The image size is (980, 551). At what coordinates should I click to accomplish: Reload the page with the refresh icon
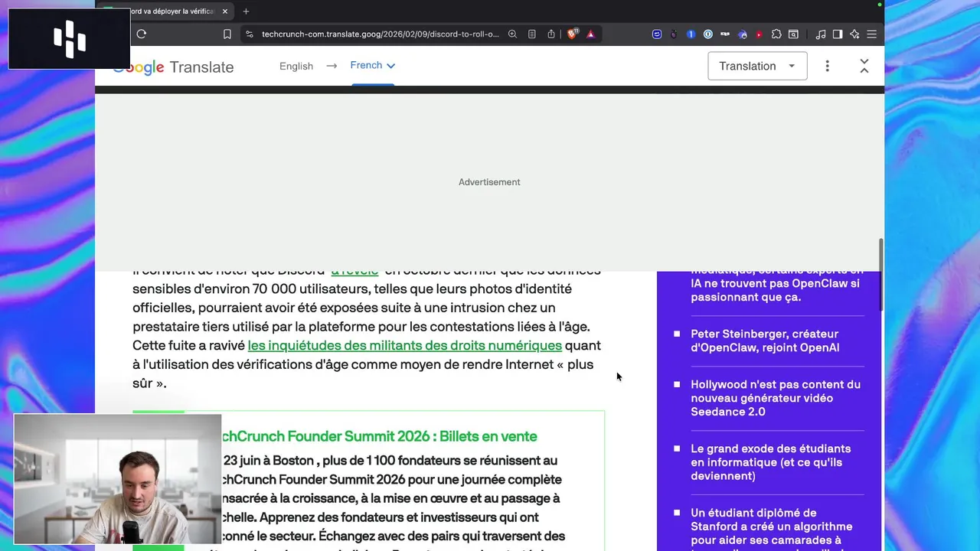pos(142,34)
